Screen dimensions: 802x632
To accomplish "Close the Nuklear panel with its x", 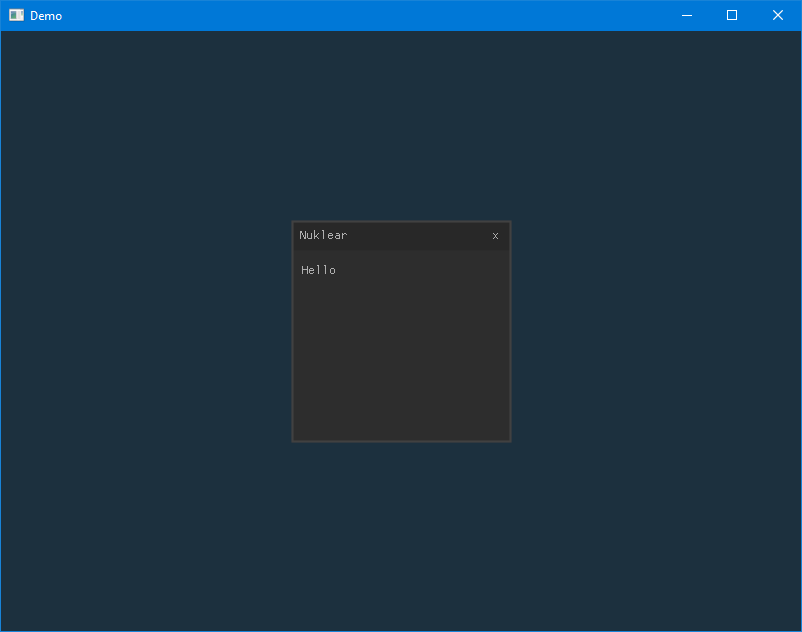I will pos(495,236).
